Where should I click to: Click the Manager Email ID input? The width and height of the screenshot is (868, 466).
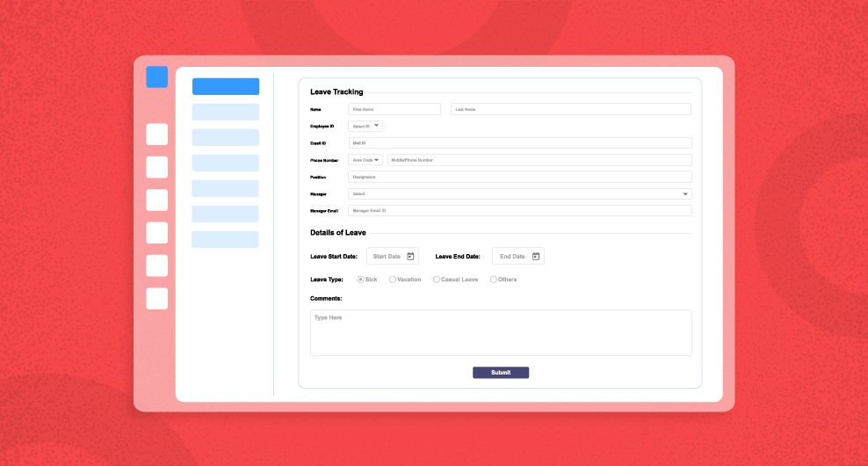(x=520, y=210)
